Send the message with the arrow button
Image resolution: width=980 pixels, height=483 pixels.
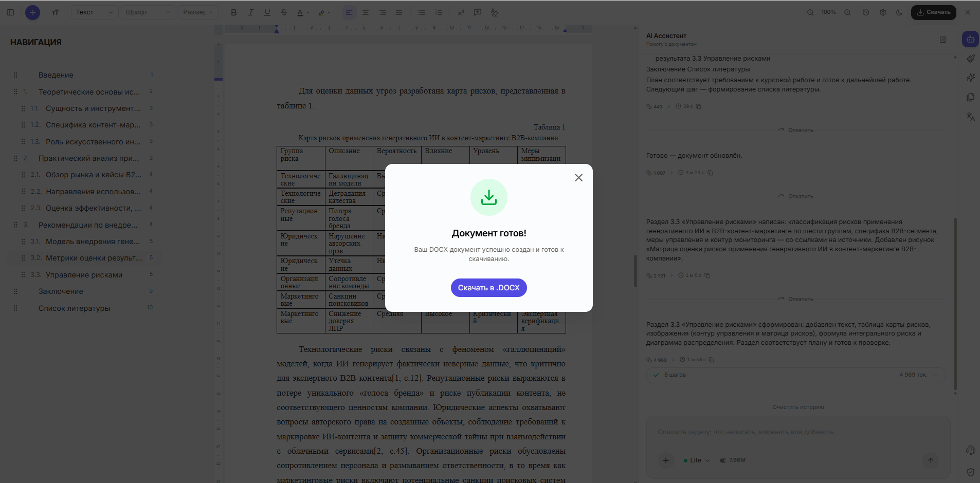931,460
